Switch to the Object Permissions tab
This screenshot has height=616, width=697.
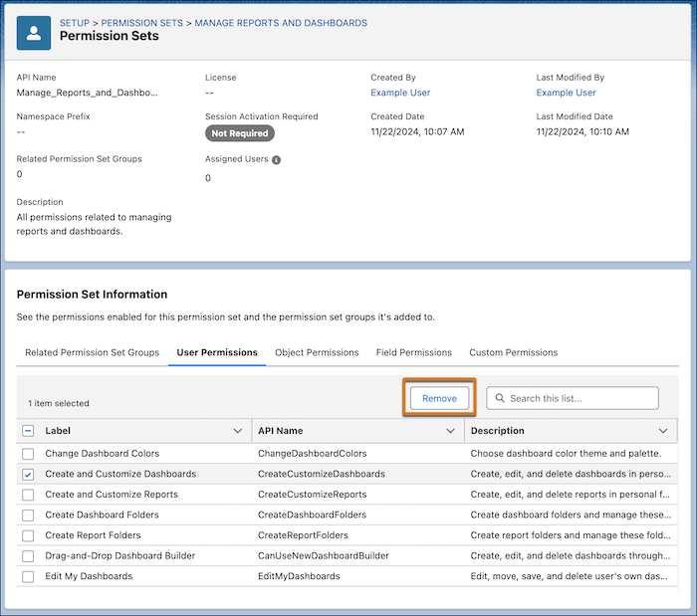tap(317, 352)
